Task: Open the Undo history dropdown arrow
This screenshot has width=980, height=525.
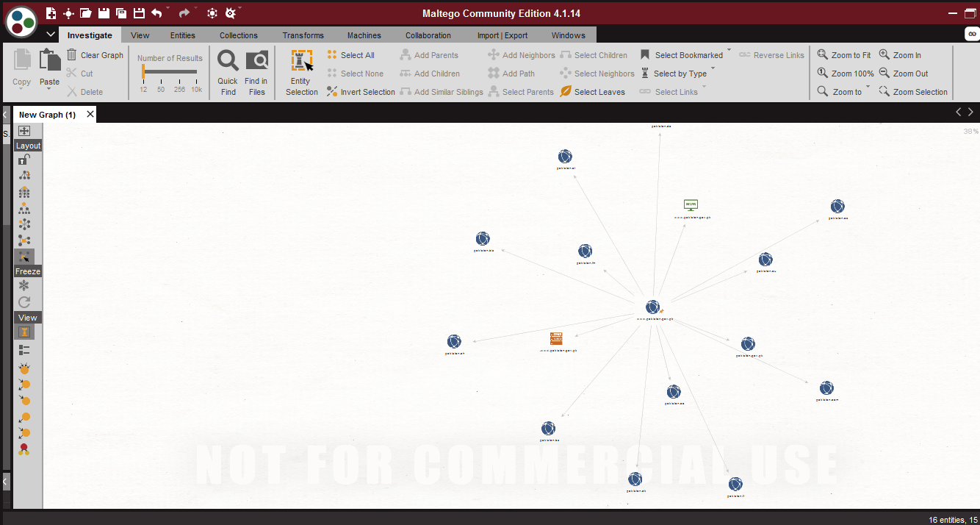Action: pos(168,9)
